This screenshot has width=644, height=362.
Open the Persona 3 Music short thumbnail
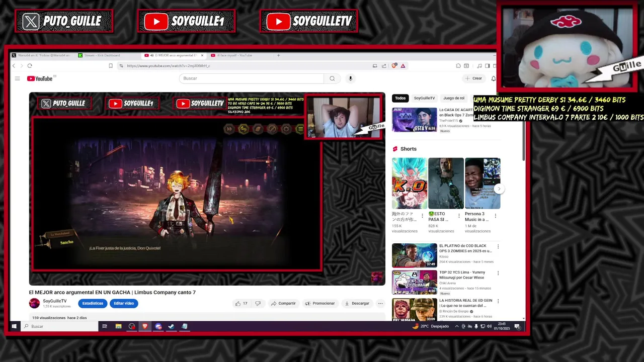(x=482, y=183)
